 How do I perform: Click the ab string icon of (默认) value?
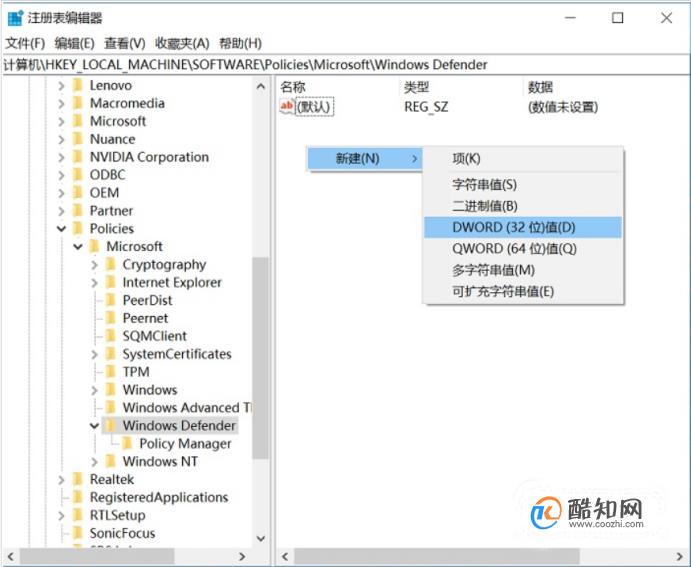click(x=286, y=106)
